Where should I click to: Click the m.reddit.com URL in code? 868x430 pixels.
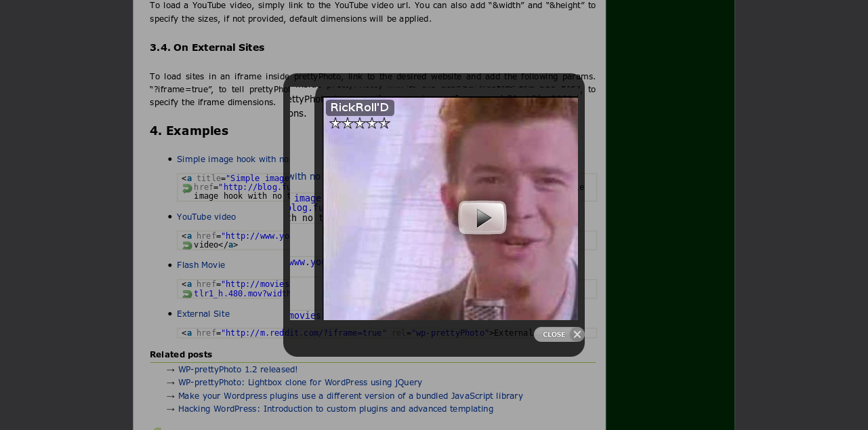click(x=304, y=333)
